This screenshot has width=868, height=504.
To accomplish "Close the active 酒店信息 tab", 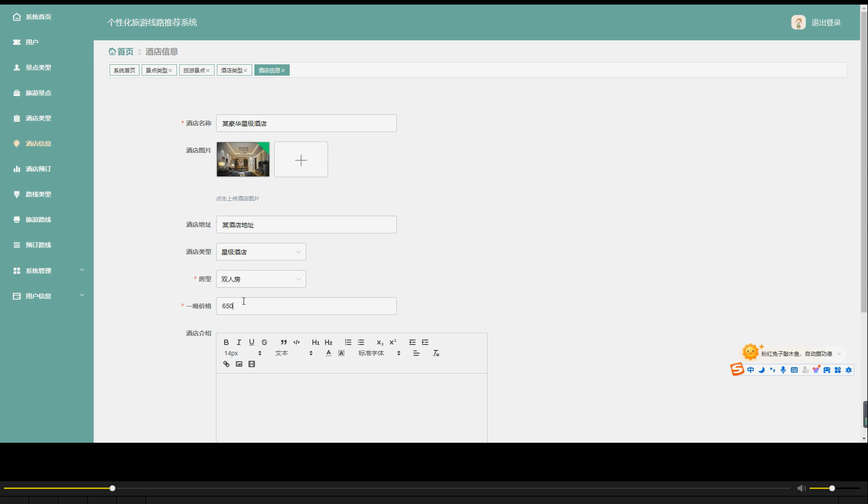I will coord(283,70).
